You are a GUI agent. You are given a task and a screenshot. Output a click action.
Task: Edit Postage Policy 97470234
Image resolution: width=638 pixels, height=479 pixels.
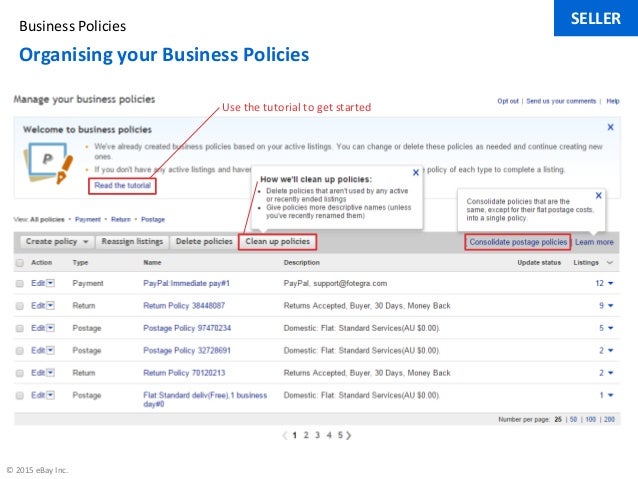[x=38, y=328]
